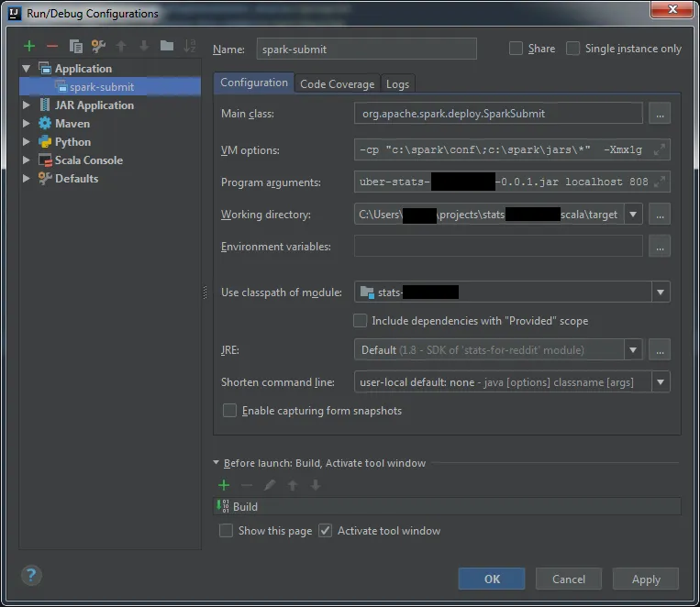Remove configuration with red minus icon

click(52, 46)
